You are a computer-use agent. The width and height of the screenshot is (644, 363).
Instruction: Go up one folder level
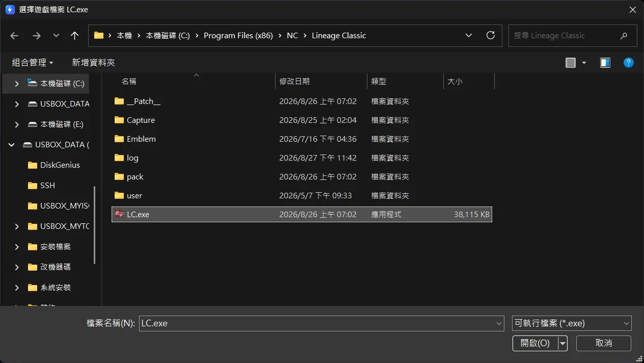74,36
